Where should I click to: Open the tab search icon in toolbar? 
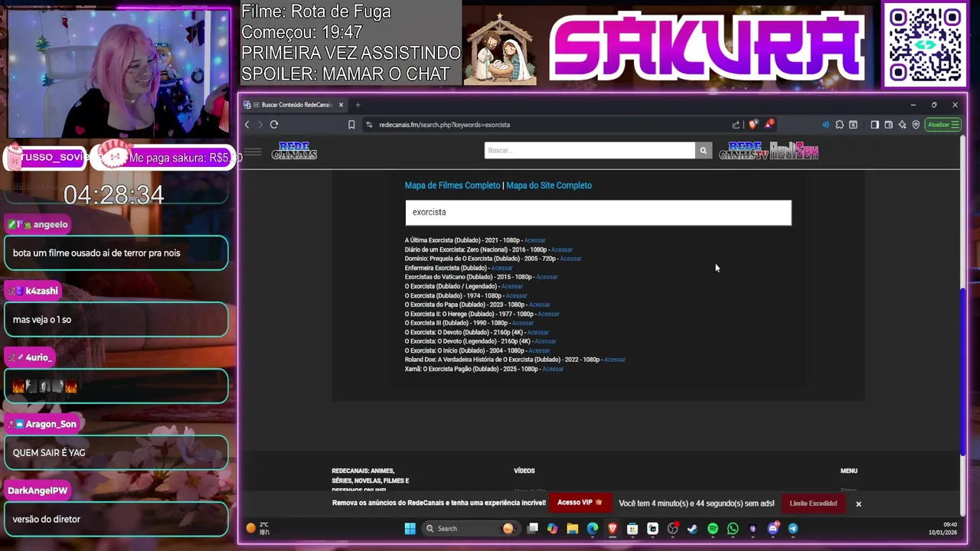[x=853, y=125]
